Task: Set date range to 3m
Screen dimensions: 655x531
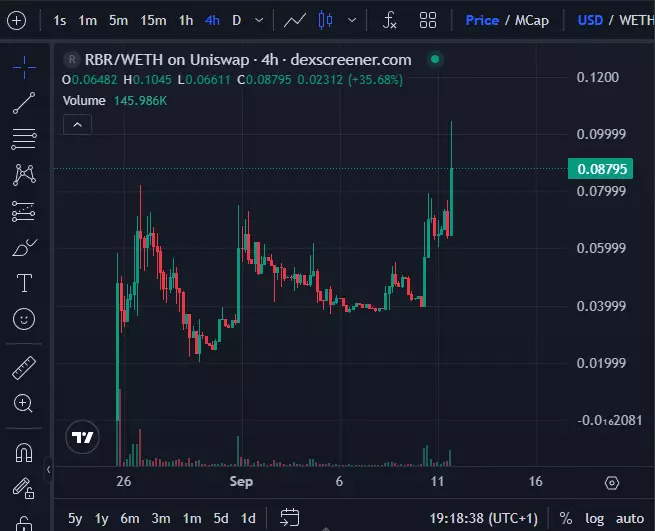Action: point(161,518)
